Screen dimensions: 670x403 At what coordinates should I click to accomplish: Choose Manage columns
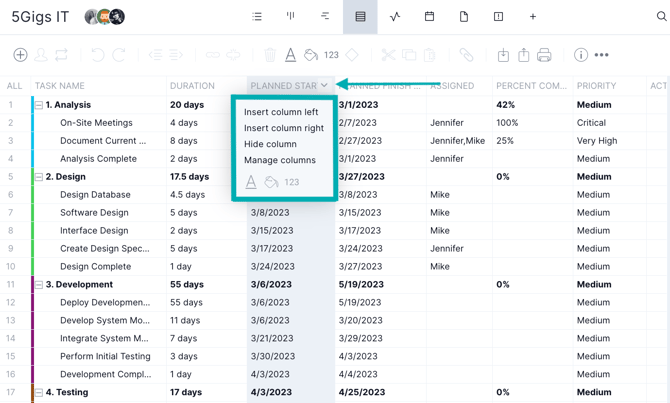[x=280, y=160]
